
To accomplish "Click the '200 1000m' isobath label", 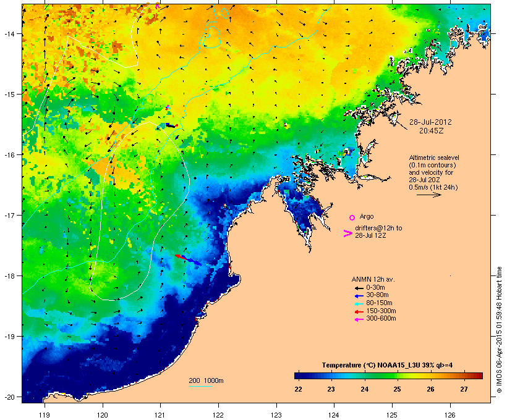I will pos(206,380).
